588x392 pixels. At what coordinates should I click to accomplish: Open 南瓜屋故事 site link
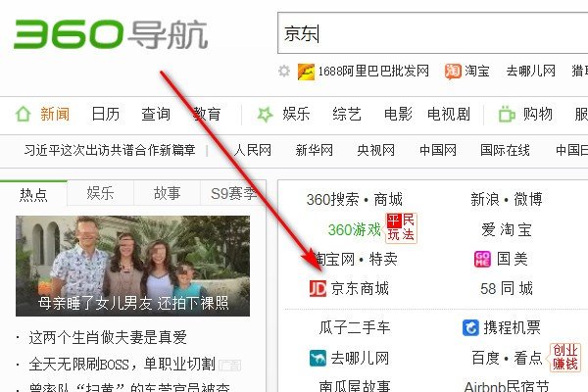point(355,386)
